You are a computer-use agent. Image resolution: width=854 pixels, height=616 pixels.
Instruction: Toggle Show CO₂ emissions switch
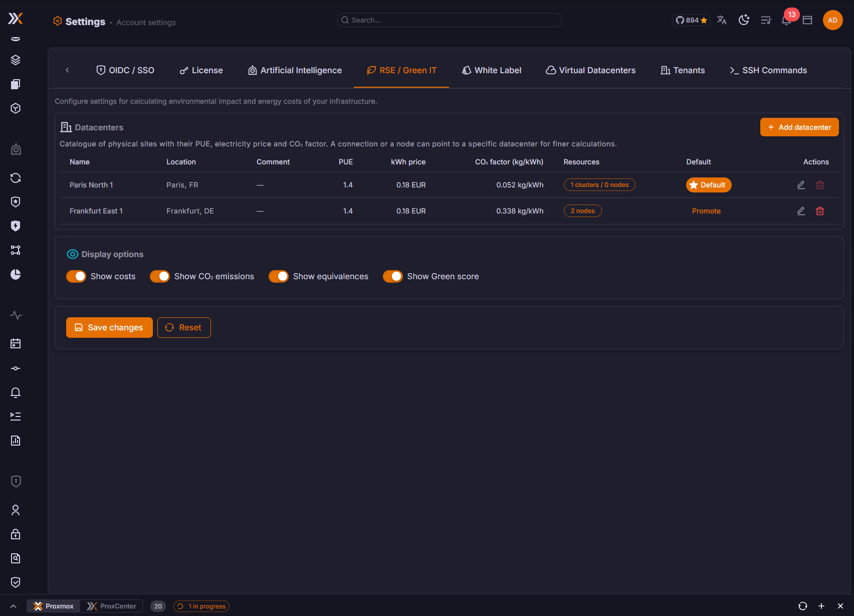coord(160,276)
